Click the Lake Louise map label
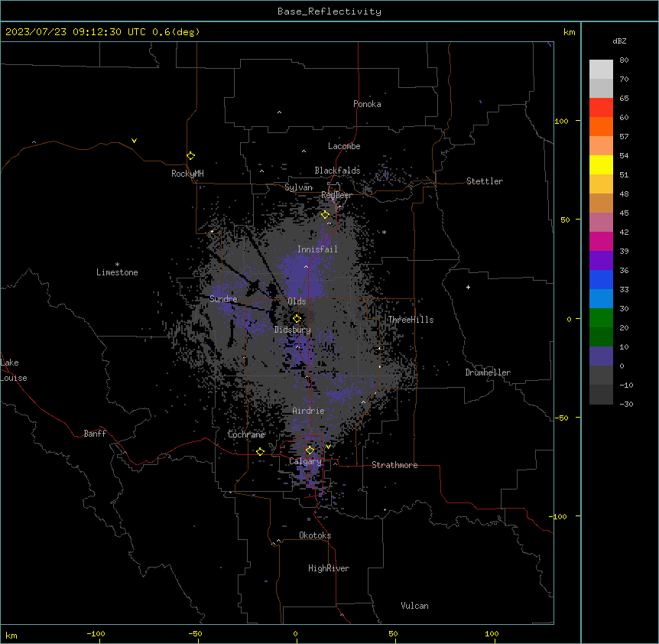 pyautogui.click(x=14, y=370)
